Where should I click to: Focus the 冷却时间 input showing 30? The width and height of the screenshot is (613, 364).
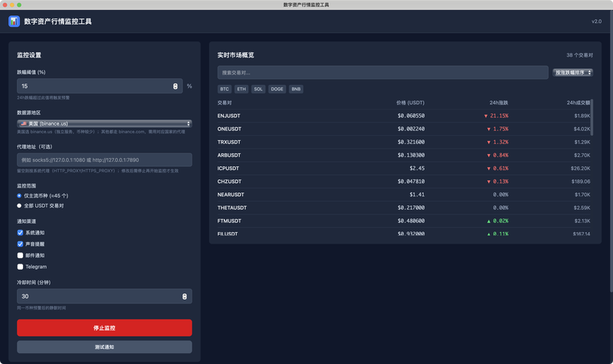tap(104, 297)
